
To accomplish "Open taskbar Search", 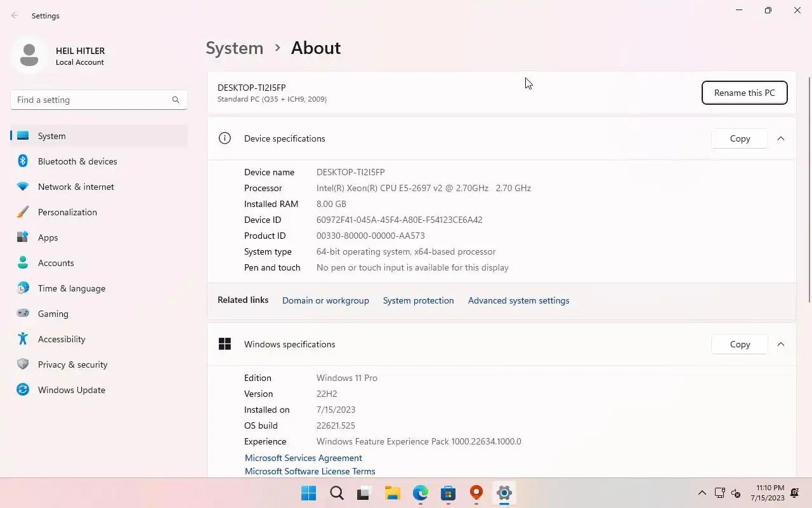I will [337, 493].
